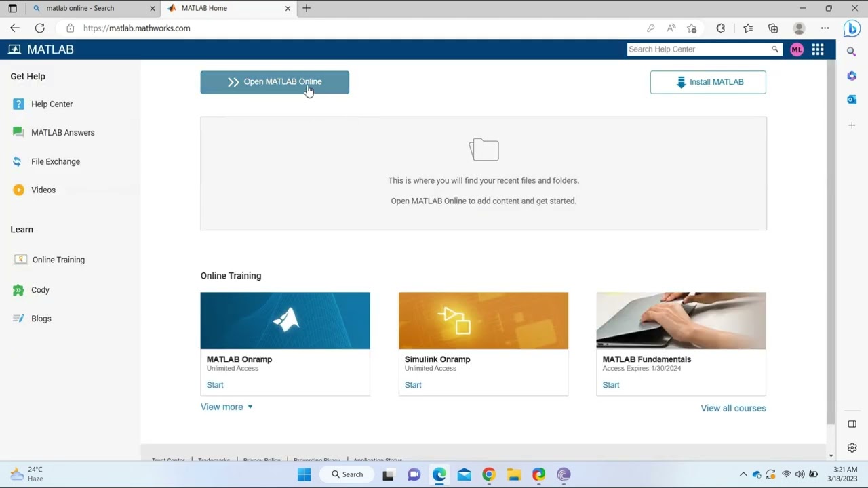Click the Edge sidebar search icon
The height and width of the screenshot is (488, 868).
click(x=852, y=52)
